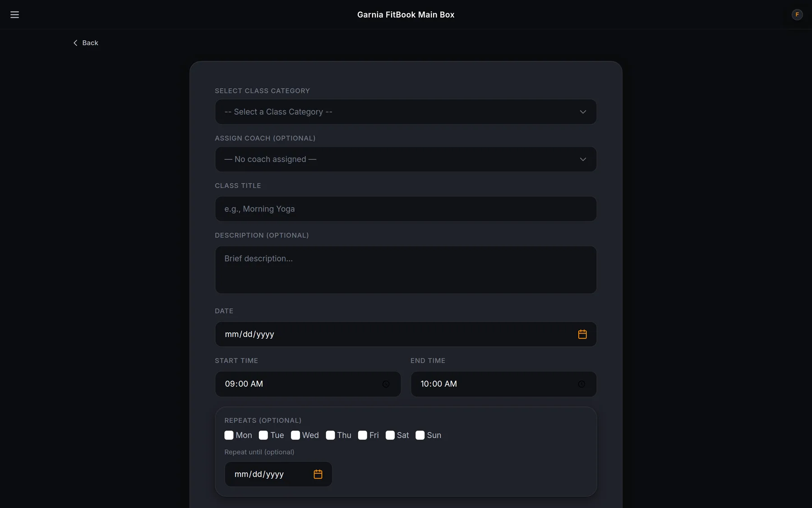Screen dimensions: 812x508
Task: Click the user avatar icon labeled F
Action: pyautogui.click(x=797, y=14)
